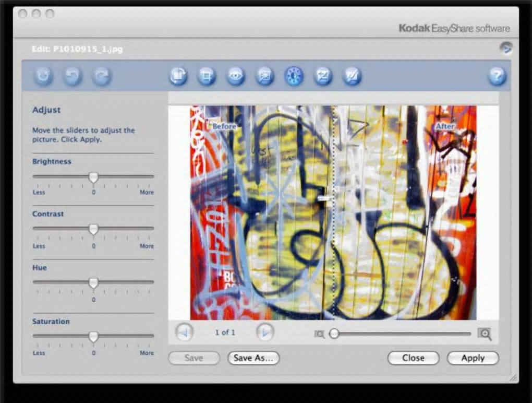Select the adjust brightness/contrast tool
This screenshot has height=403, width=532.
pyautogui.click(x=294, y=75)
